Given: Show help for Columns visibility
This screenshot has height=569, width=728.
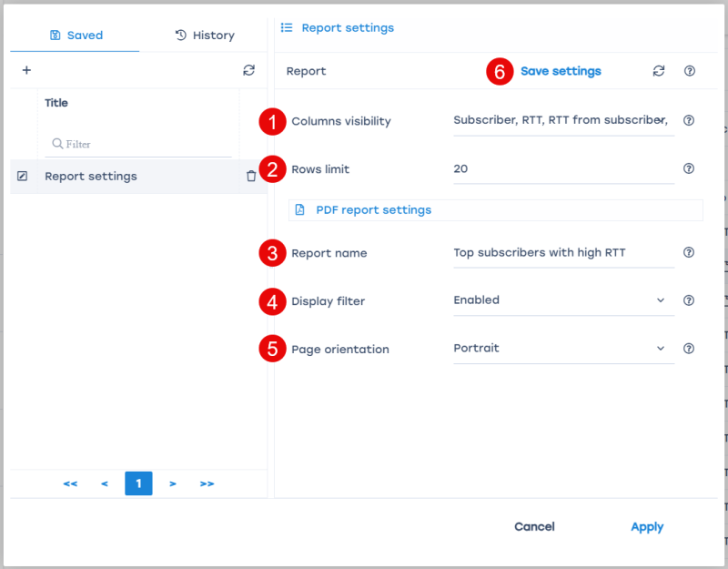Looking at the screenshot, I should (x=689, y=120).
